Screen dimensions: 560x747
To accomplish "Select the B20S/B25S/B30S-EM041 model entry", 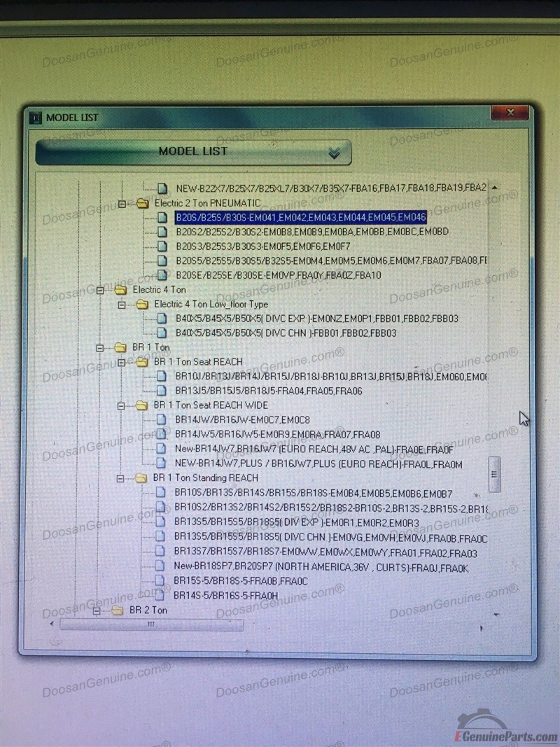I will (300, 218).
